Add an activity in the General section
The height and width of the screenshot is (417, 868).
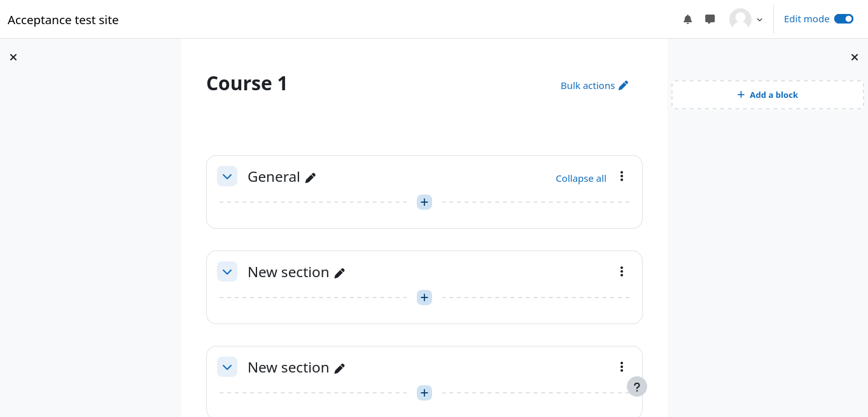[x=424, y=202]
